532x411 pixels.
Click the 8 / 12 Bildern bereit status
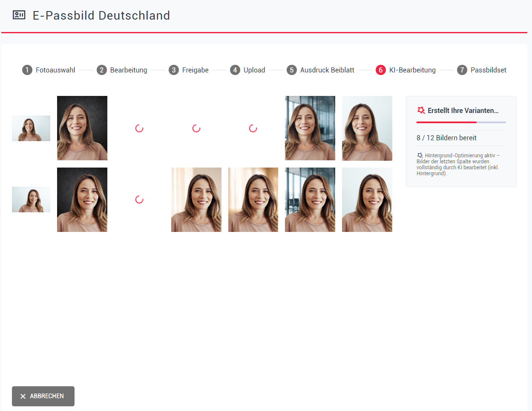click(x=446, y=138)
